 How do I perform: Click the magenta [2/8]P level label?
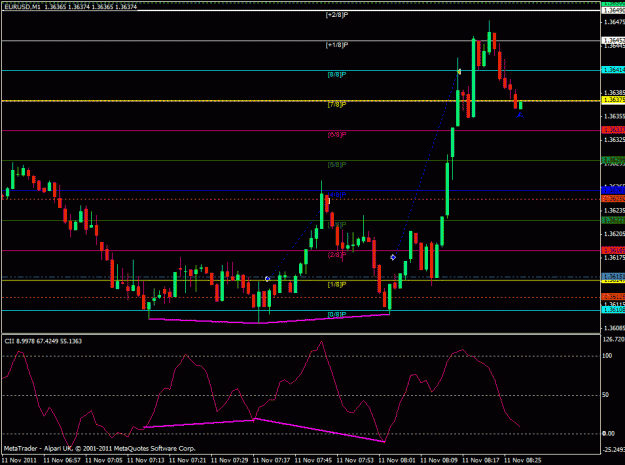click(337, 255)
